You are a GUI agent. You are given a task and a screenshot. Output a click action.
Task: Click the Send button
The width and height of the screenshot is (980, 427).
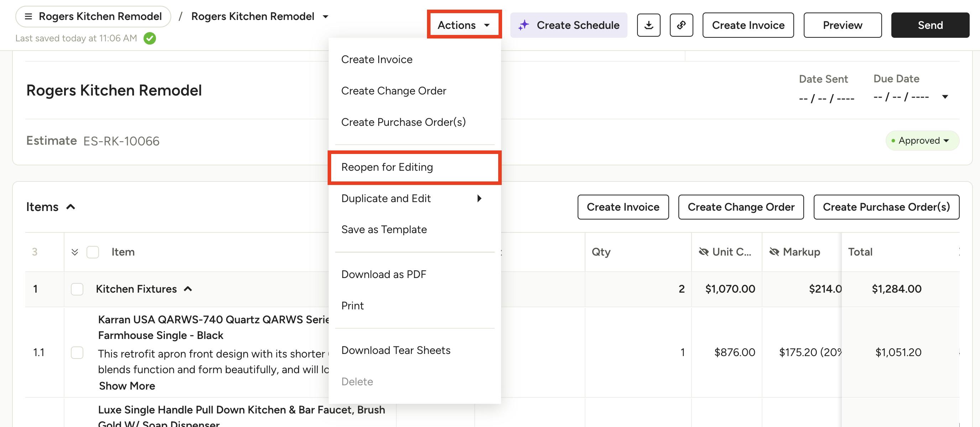[930, 25]
